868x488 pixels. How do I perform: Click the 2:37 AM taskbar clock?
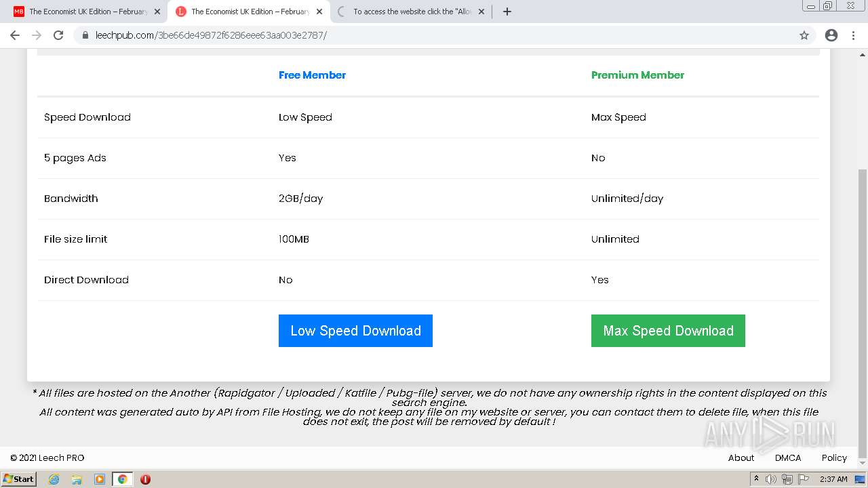click(833, 479)
